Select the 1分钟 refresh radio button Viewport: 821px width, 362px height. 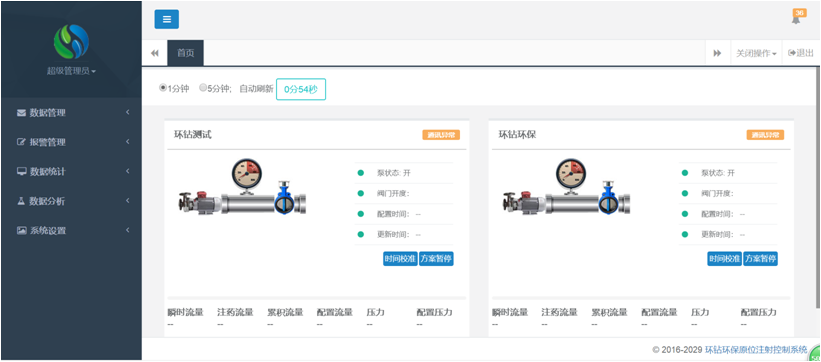[163, 89]
